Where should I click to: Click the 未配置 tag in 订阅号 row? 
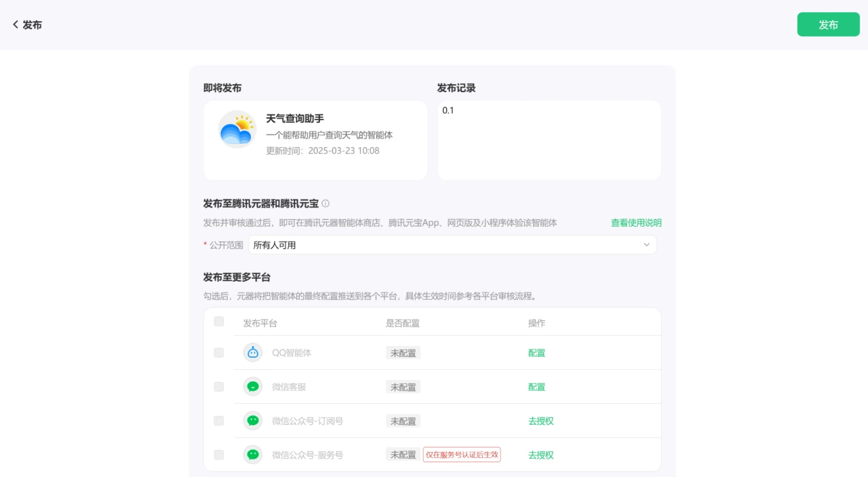(x=403, y=421)
